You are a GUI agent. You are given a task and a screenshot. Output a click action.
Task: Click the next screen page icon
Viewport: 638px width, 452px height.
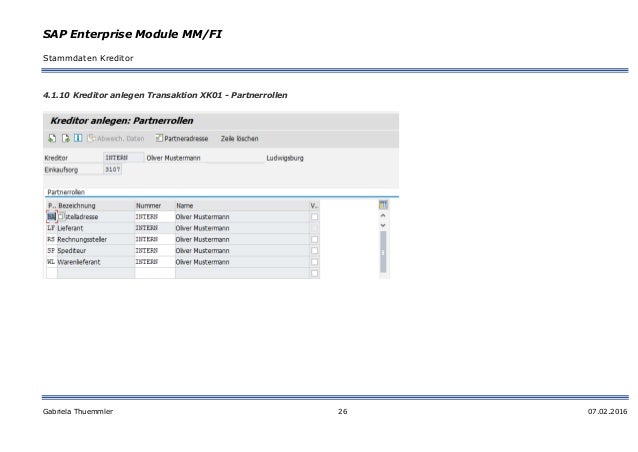pyautogui.click(x=66, y=138)
